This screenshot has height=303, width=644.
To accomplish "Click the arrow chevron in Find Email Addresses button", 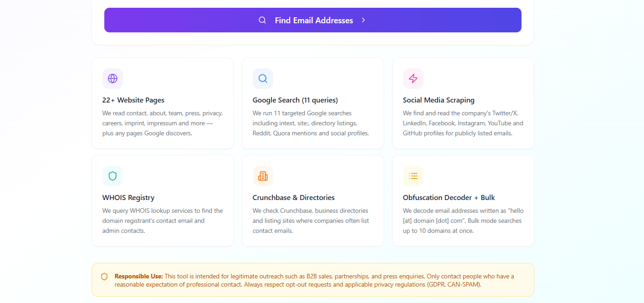I will click(363, 20).
